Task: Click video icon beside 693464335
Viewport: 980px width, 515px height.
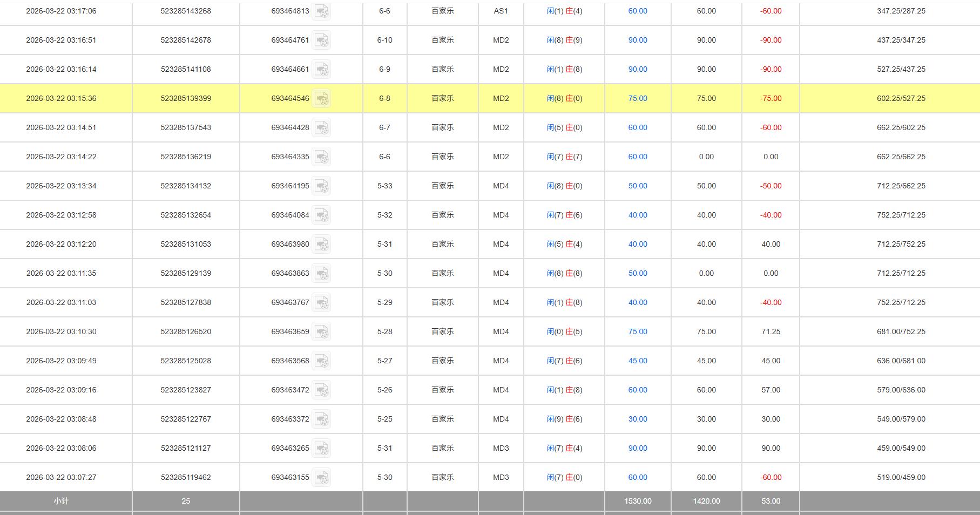Action: [x=322, y=157]
